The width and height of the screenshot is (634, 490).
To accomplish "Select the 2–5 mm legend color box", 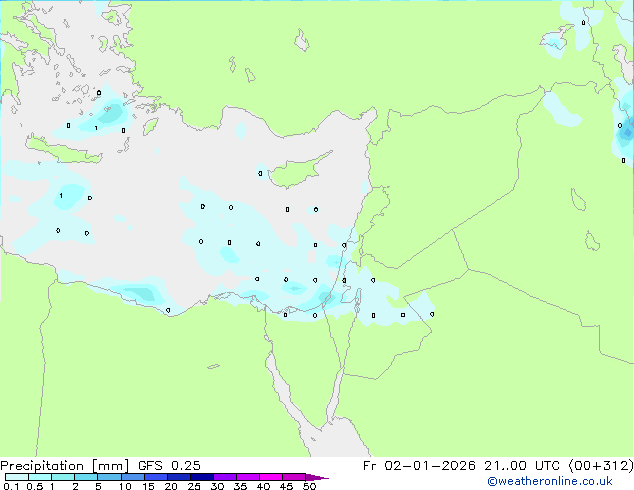I will [x=86, y=477].
